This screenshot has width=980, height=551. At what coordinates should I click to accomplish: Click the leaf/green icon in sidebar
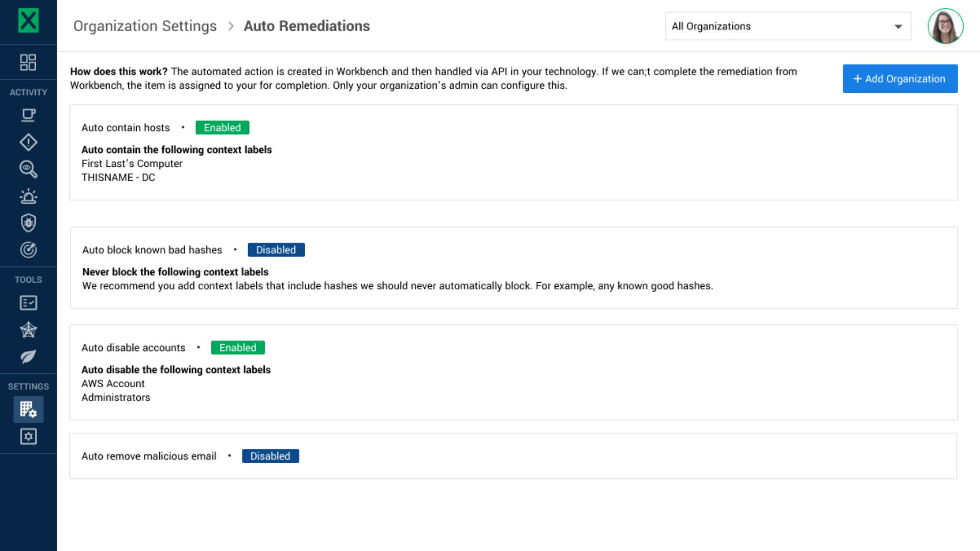pos(28,357)
